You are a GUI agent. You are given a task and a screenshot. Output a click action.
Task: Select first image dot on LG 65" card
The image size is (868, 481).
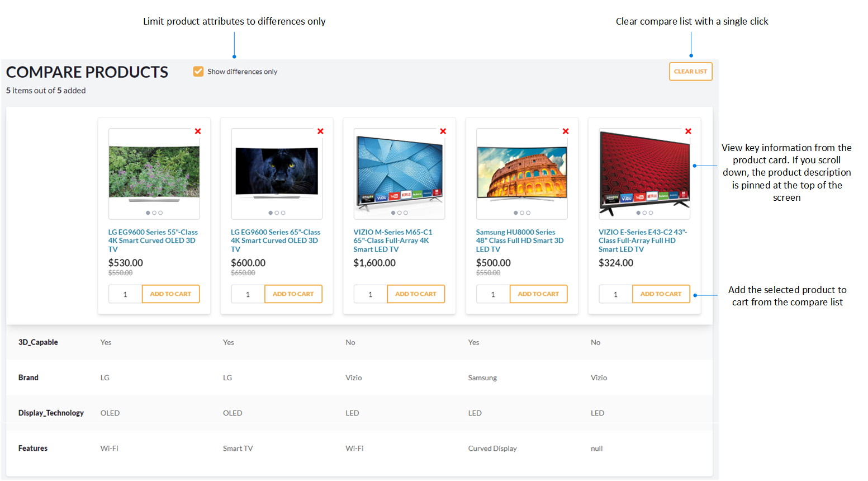click(x=271, y=213)
